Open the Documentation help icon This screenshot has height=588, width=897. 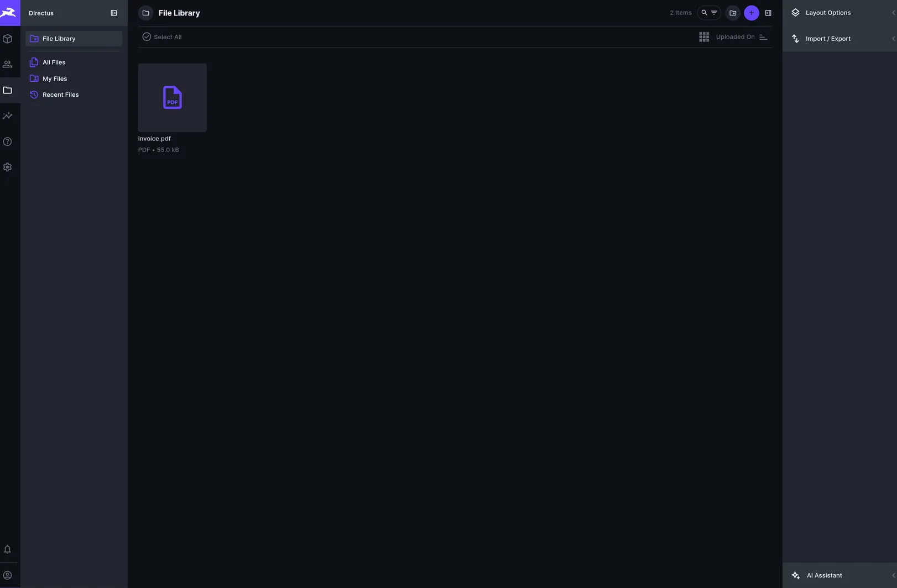(8, 141)
